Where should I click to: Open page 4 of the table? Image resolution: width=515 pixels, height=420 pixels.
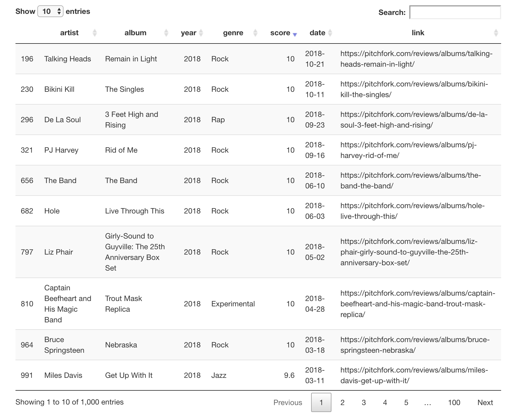(x=385, y=402)
